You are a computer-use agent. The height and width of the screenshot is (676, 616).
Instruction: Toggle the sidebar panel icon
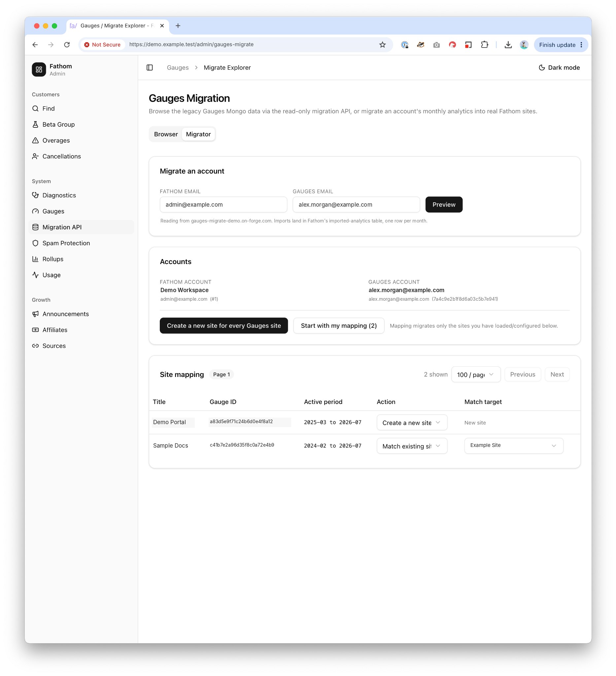click(x=150, y=67)
